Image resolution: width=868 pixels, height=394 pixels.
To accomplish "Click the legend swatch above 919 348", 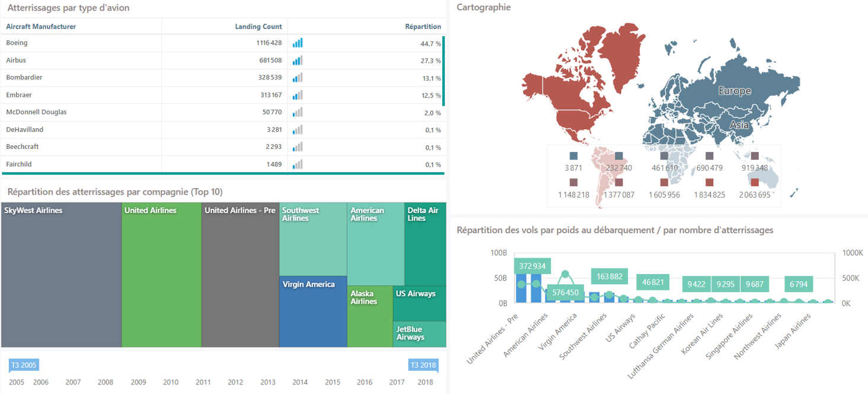I will click(x=755, y=156).
